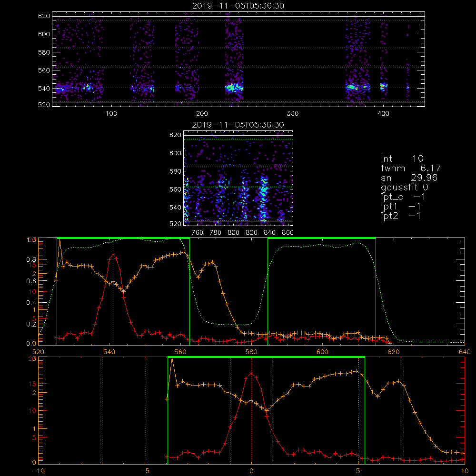Click x-axis label -5 of bottom plot
The width and height of the screenshot is (476, 476).
click(x=145, y=471)
